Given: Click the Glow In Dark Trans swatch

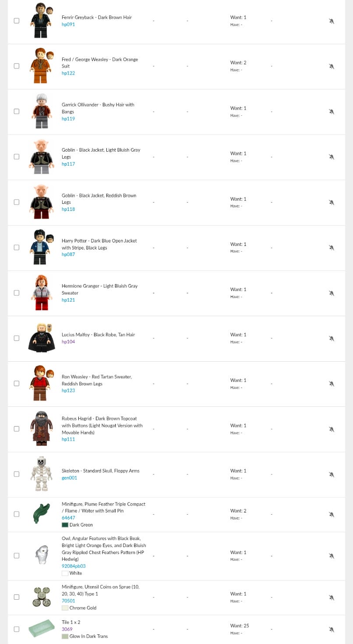Looking at the screenshot, I should (x=65, y=636).
